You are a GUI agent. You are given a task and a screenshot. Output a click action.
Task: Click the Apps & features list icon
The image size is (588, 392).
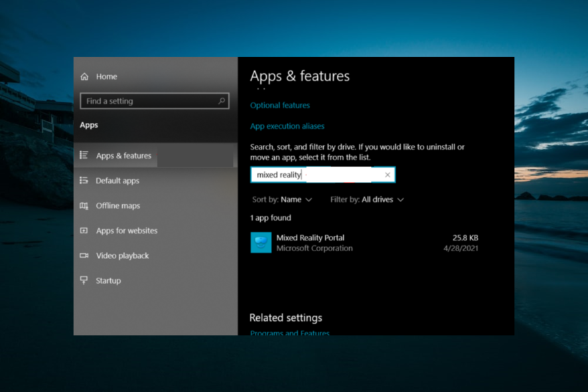[84, 155]
